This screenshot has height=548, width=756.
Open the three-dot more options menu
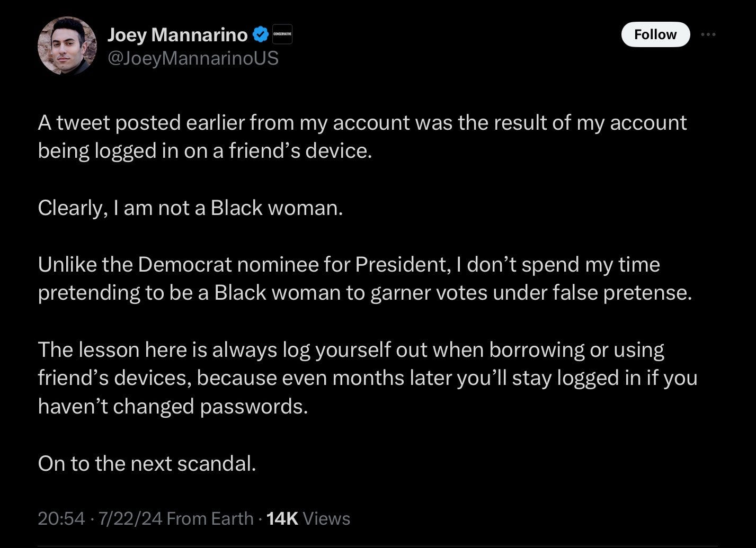pos(708,35)
